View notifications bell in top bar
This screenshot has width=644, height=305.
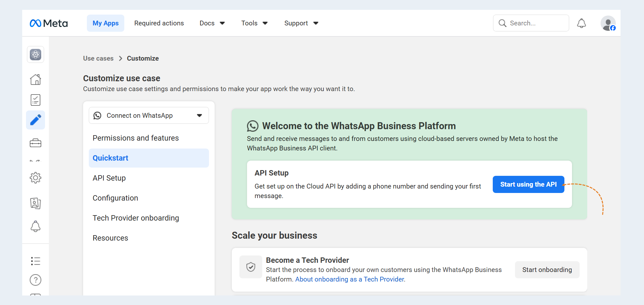(x=582, y=23)
